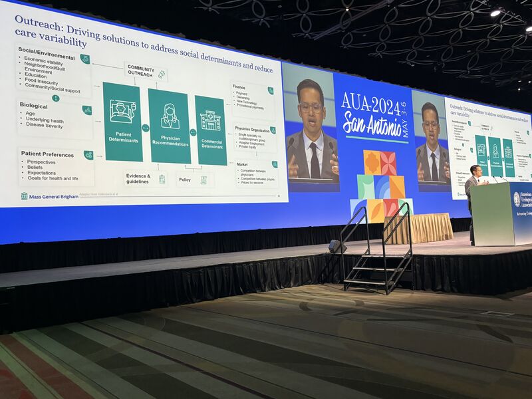Click the 'Education' bullet
Image resolution: width=532 pixels, height=399 pixels.
point(36,75)
